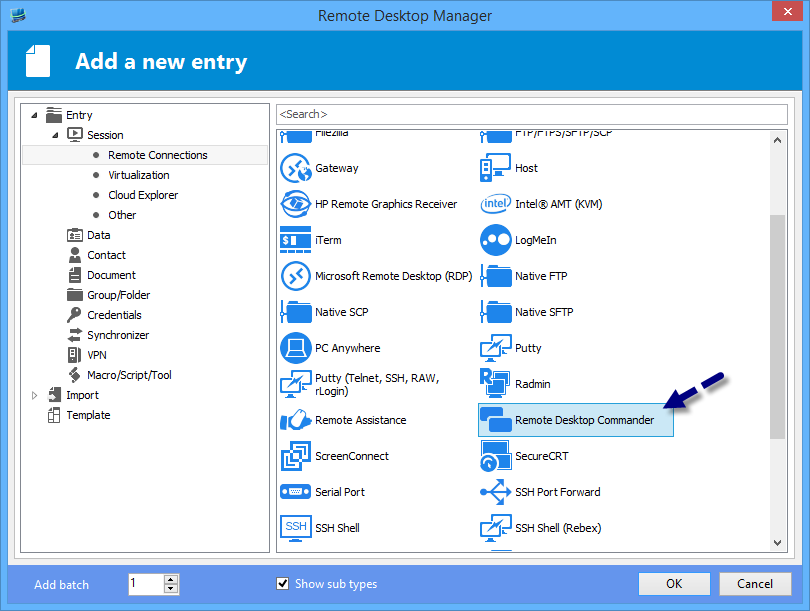Increase the Add batch count with up arrow
810x611 pixels.
click(x=171, y=579)
